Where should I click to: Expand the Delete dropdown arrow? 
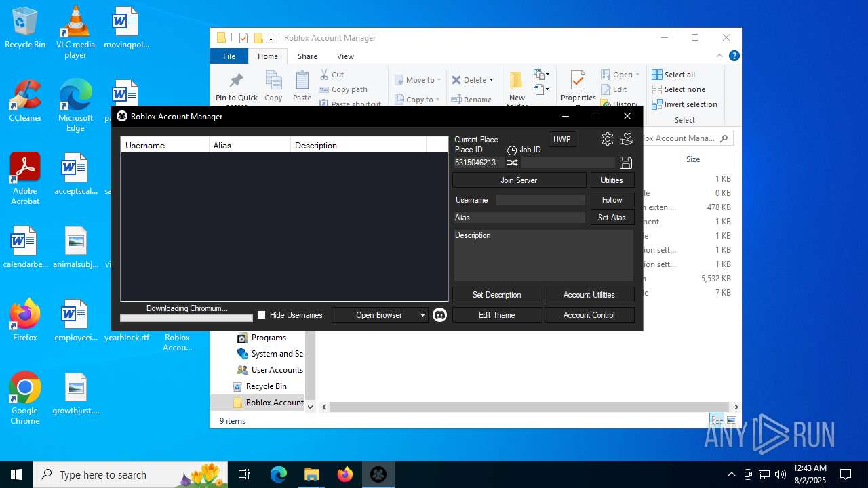pos(491,80)
